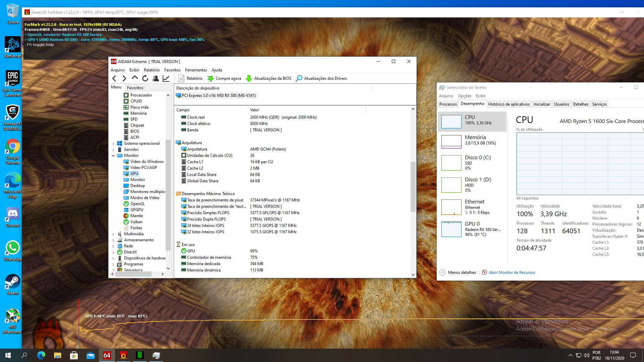Open Histórico de aplicativos tab

tap(509, 104)
